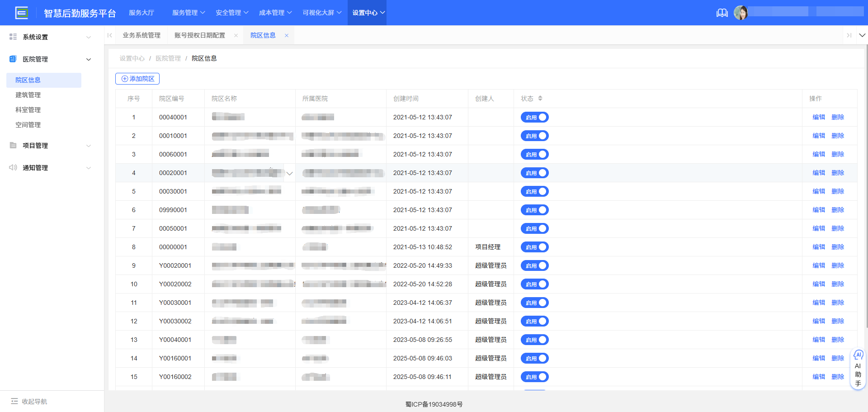Viewport: 868px width, 412px height.
Task: Close the 院区信息 tab
Action: pos(287,36)
